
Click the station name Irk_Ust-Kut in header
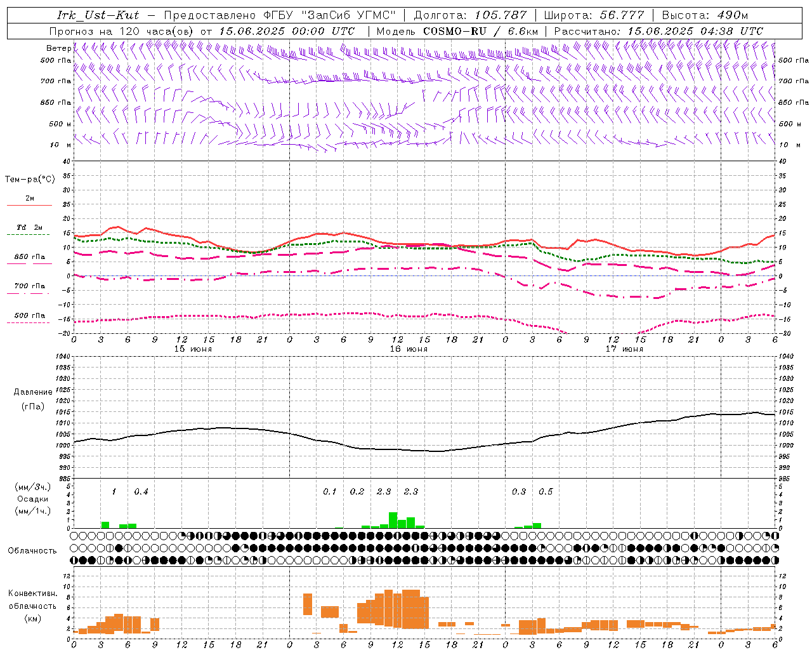click(98, 15)
